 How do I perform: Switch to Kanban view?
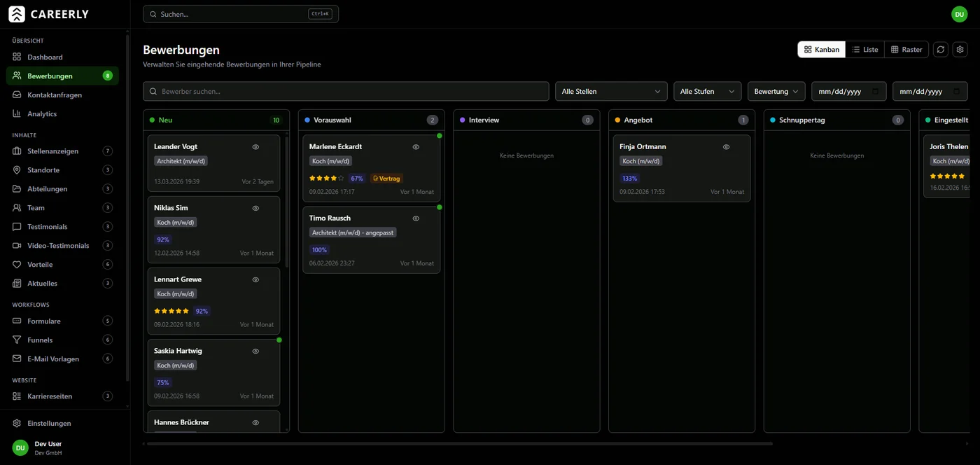click(x=822, y=50)
